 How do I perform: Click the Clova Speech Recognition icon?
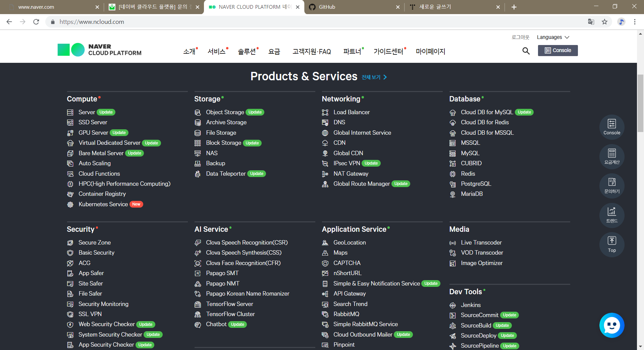point(198,243)
